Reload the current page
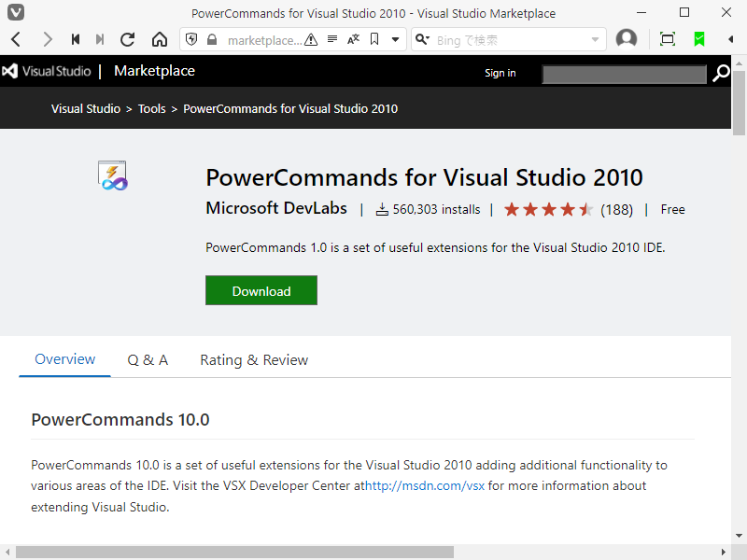The width and height of the screenshot is (747, 560). click(x=127, y=39)
